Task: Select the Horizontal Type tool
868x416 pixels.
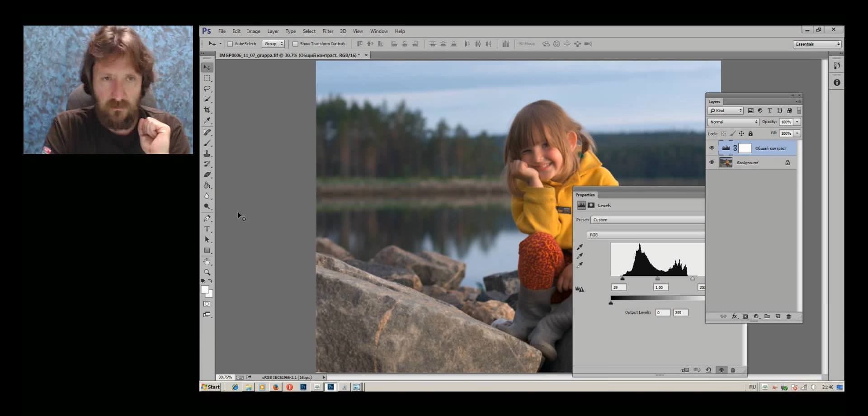Action: tap(207, 229)
